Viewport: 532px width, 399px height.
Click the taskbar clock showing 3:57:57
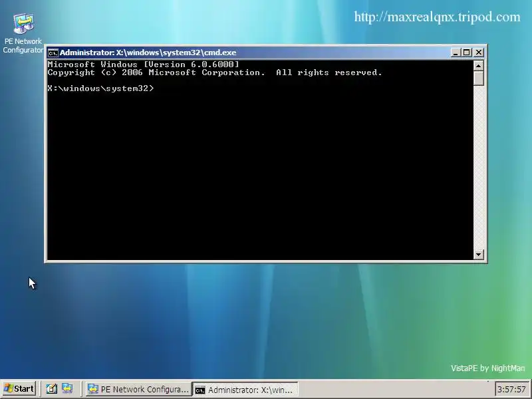(x=511, y=389)
